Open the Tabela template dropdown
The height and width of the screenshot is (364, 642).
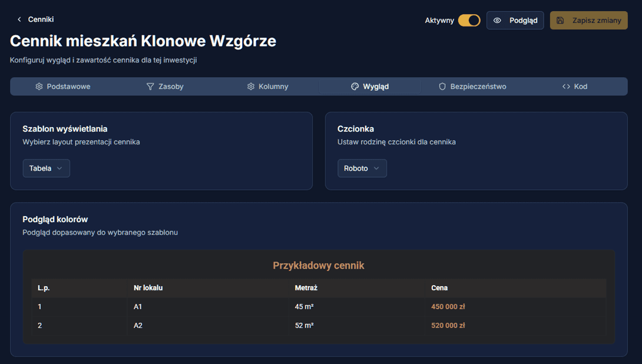coord(46,168)
